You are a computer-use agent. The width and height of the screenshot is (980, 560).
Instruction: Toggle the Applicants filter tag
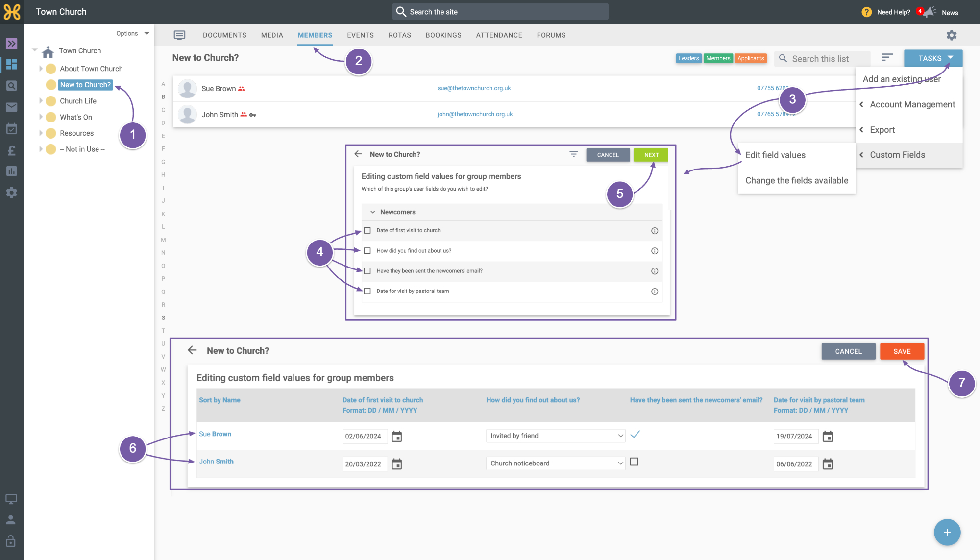pyautogui.click(x=750, y=58)
